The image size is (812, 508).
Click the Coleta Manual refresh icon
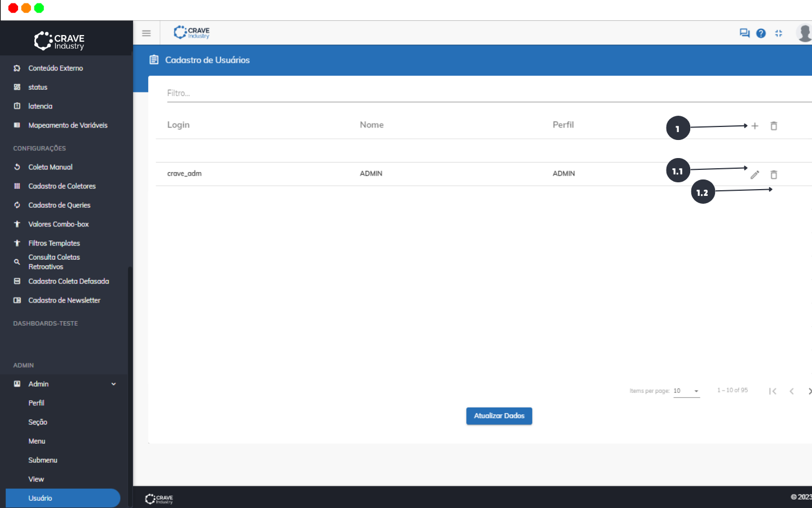(x=17, y=167)
